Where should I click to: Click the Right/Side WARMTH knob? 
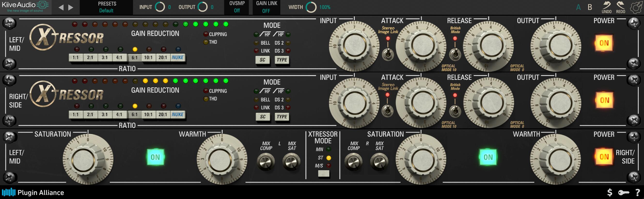tap(556, 159)
